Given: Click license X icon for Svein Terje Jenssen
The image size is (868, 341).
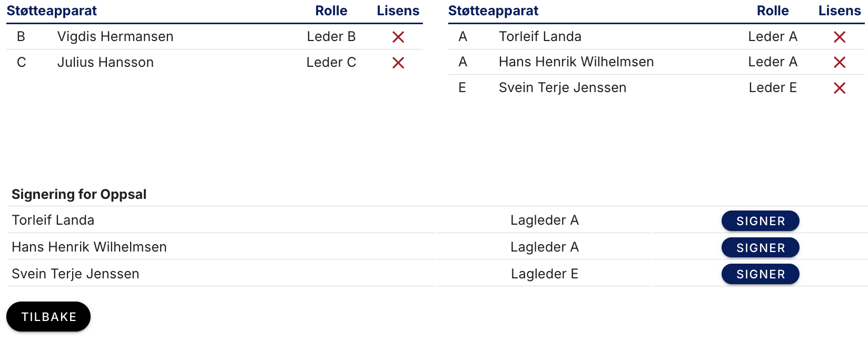Looking at the screenshot, I should coord(840,88).
